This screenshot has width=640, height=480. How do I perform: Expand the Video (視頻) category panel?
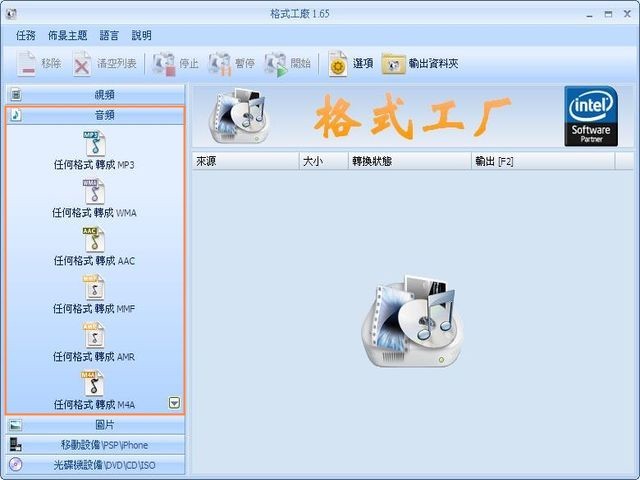coord(96,95)
